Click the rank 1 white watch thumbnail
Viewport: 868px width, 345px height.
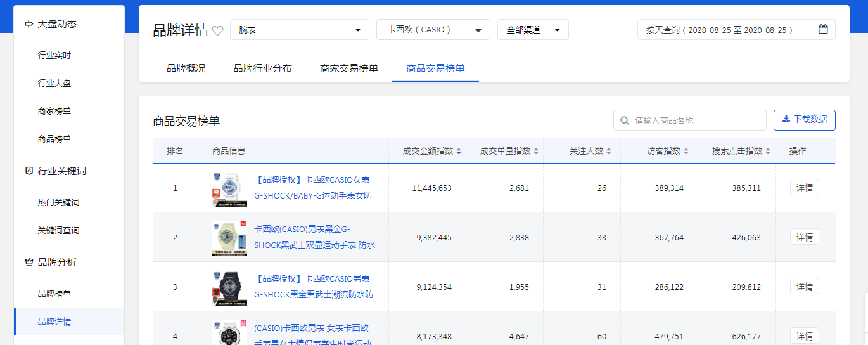click(x=230, y=188)
